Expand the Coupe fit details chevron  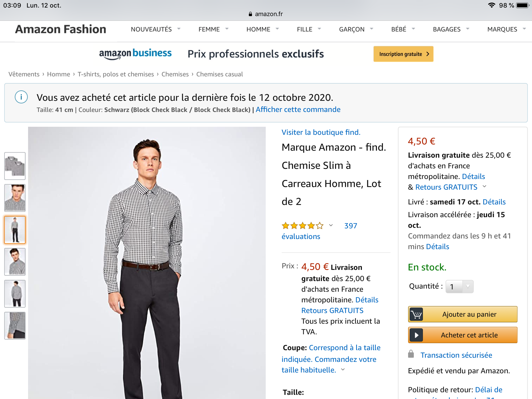tap(343, 369)
